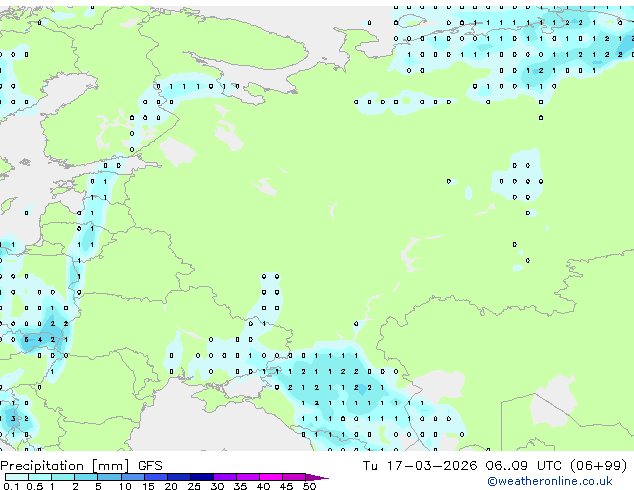Viewport: 634px width, 490px height.
Task: Click the 'GFS' model label
Action: point(150,466)
